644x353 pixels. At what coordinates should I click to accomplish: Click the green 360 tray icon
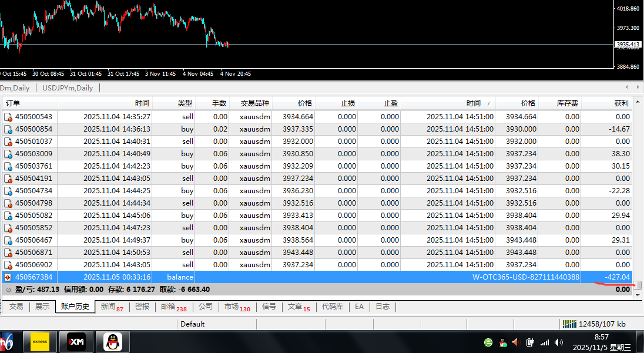(488, 342)
